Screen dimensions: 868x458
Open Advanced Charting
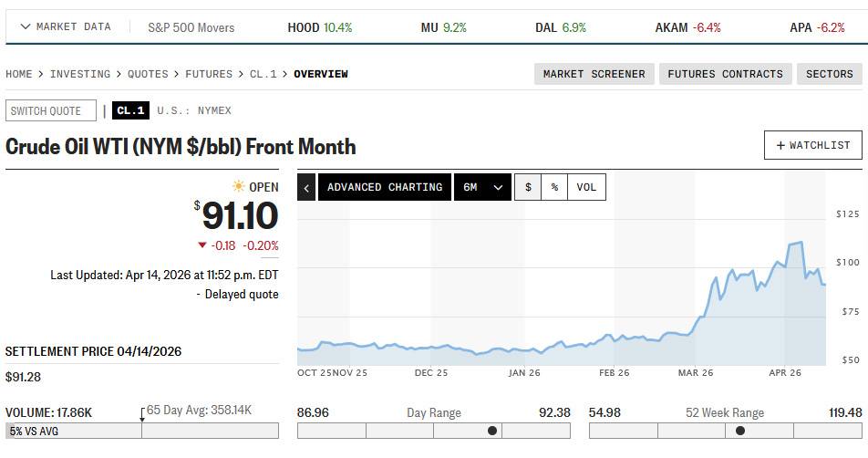385,187
